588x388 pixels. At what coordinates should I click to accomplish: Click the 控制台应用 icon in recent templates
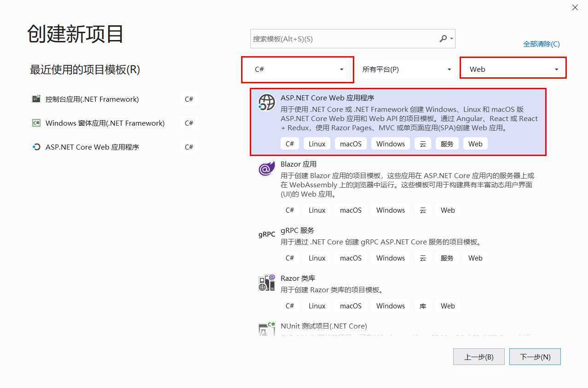36,99
